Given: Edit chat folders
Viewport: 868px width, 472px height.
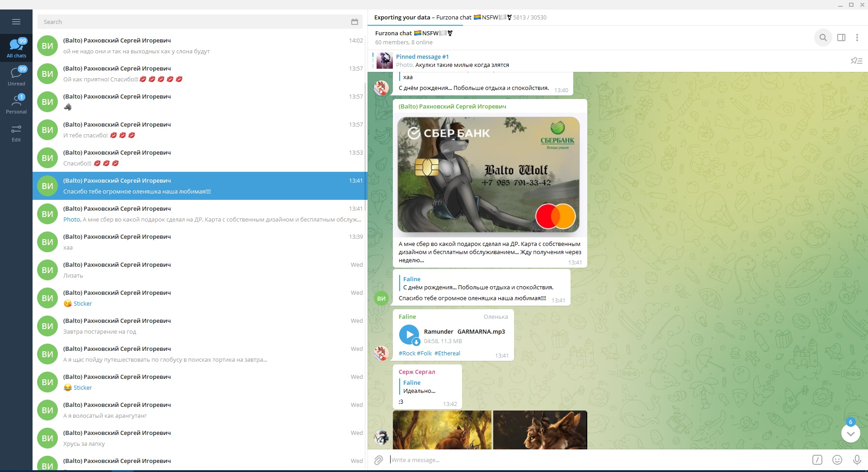Looking at the screenshot, I should point(16,133).
